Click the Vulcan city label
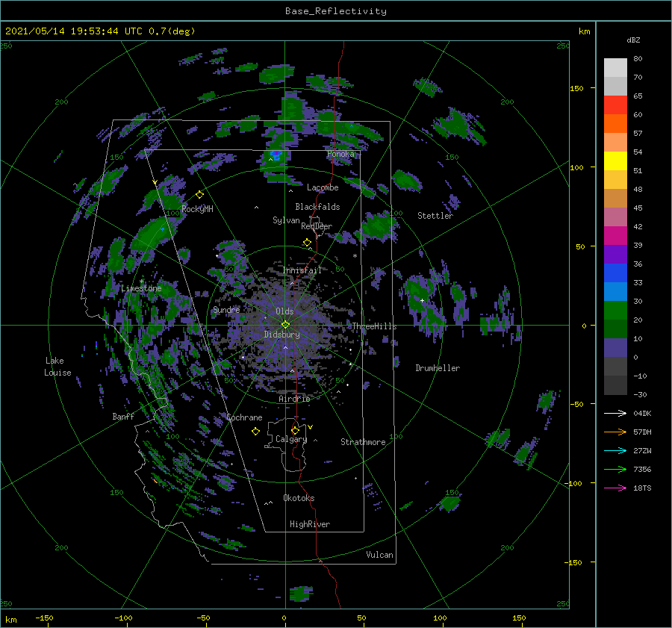Viewport: 672px width, 628px height. [379, 555]
